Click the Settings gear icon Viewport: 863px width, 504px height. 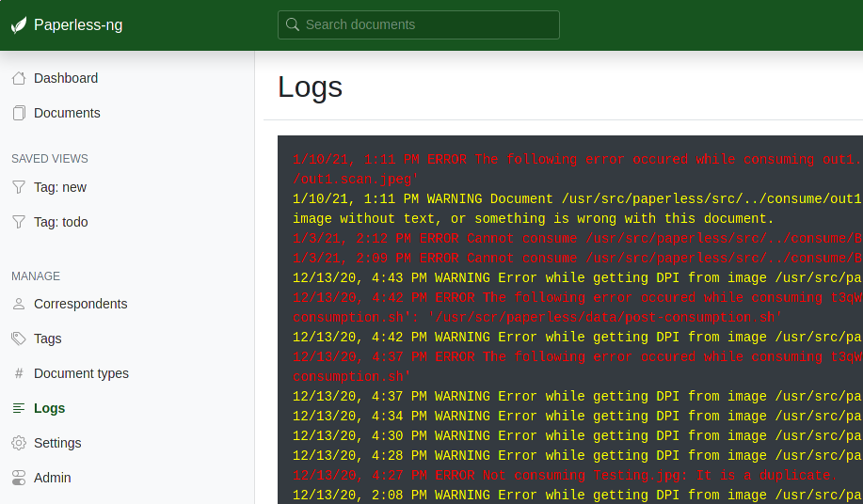pos(19,443)
